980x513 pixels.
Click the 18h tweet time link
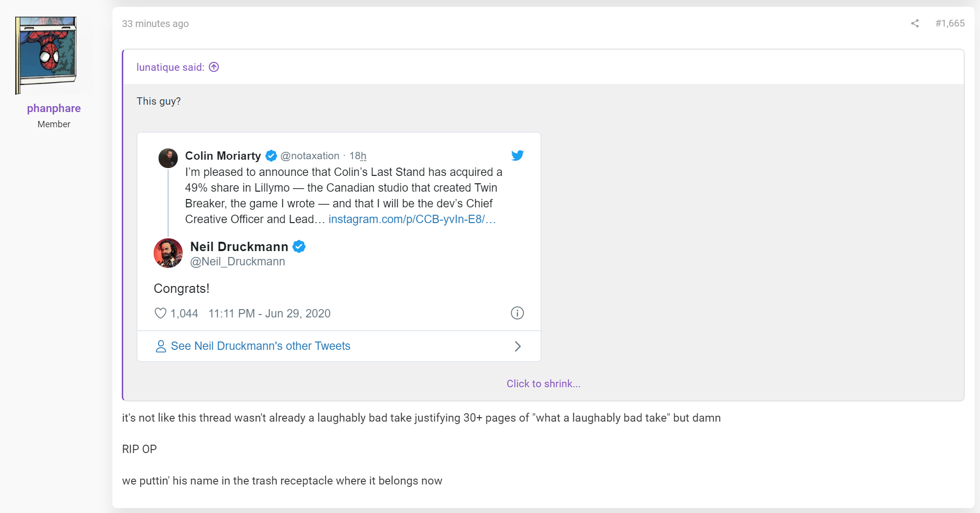(x=358, y=156)
